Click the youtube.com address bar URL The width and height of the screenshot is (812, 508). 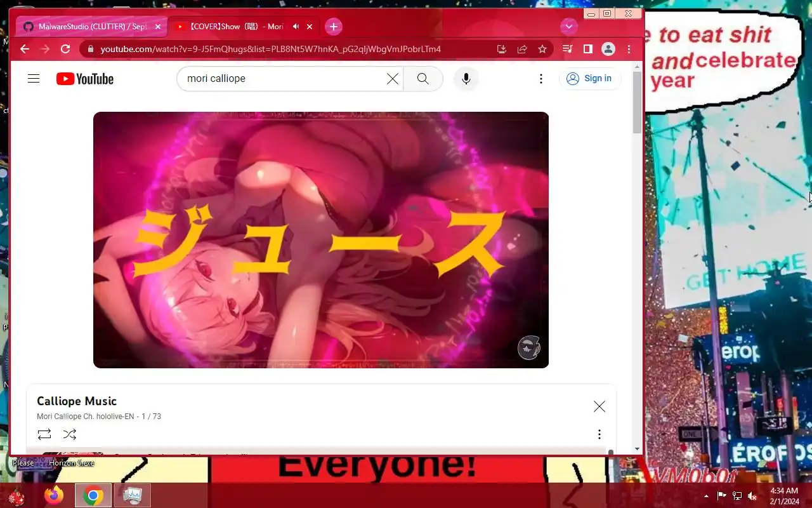click(271, 49)
